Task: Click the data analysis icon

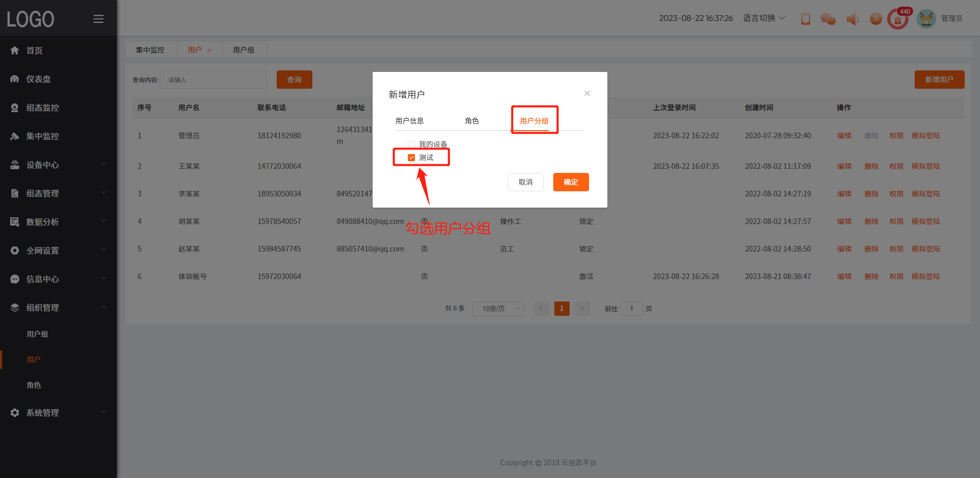Action: click(15, 222)
